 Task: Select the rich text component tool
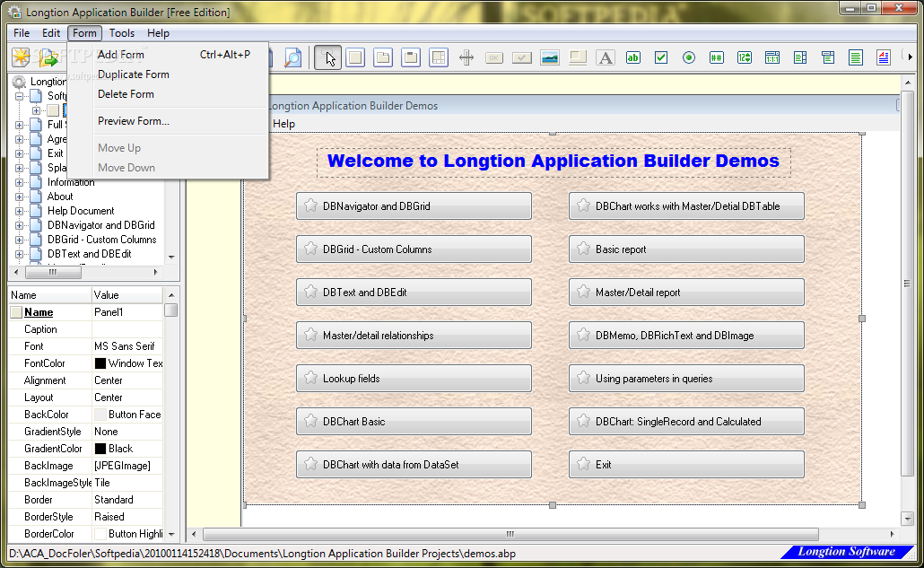pyautogui.click(x=884, y=57)
